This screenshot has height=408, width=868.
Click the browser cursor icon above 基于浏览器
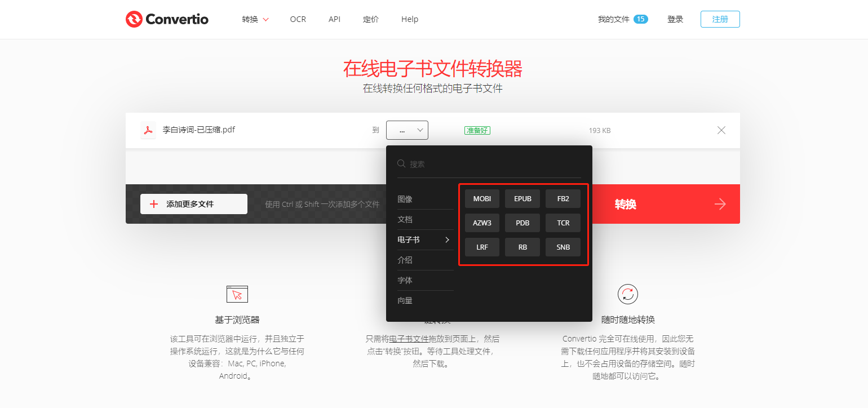click(237, 294)
